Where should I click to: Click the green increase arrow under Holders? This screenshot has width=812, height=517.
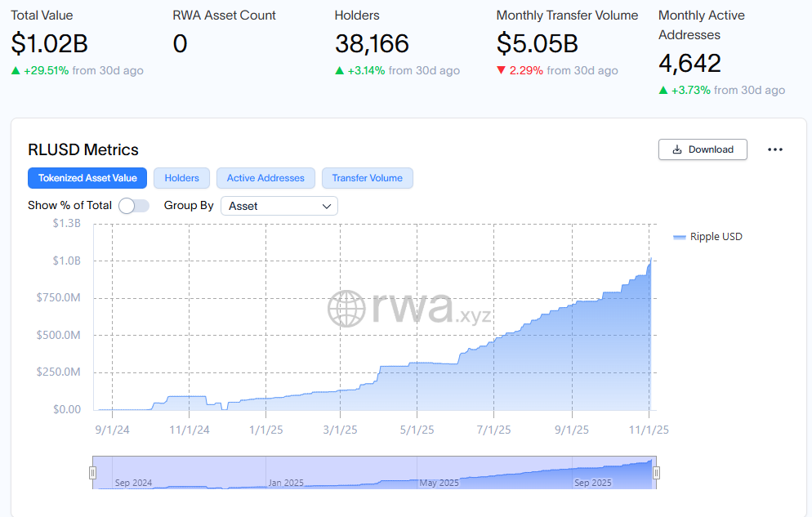point(340,70)
